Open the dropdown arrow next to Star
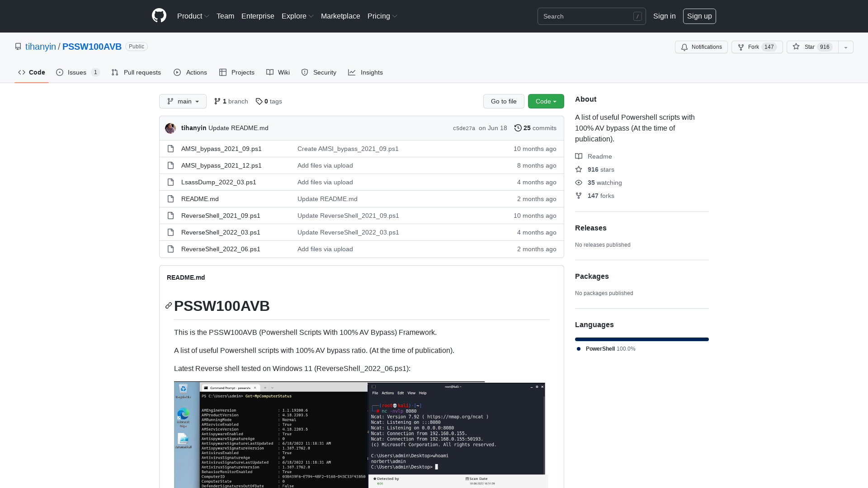 (846, 47)
